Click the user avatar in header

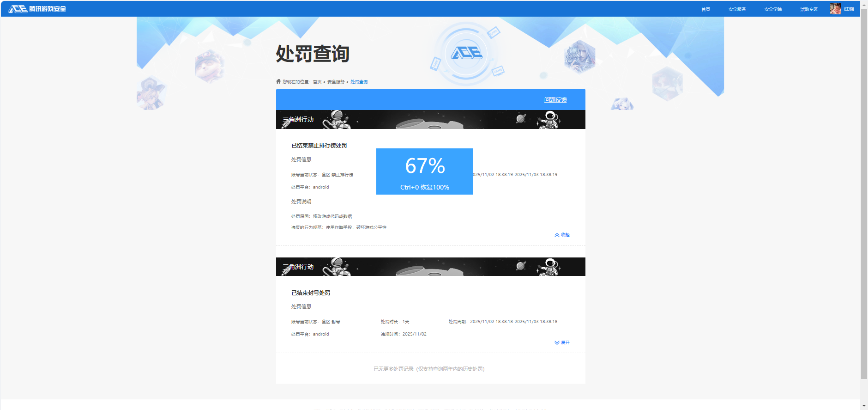835,9
